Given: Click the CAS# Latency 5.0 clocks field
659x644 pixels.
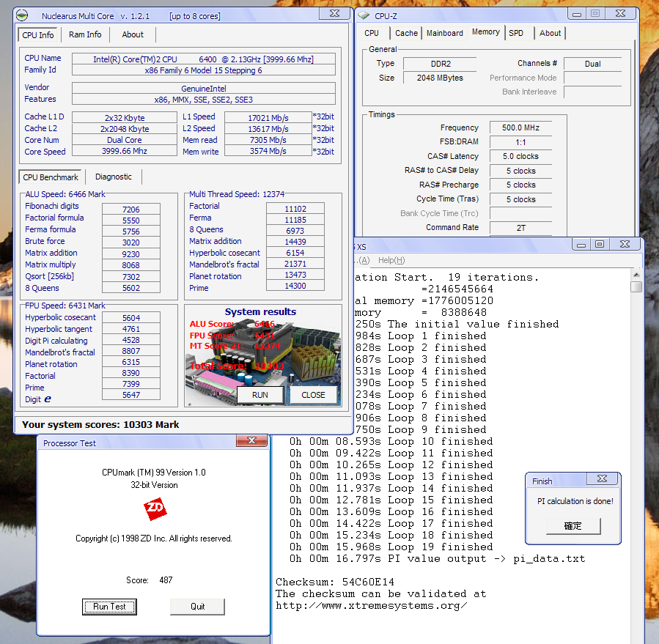Looking at the screenshot, I should point(520,156).
